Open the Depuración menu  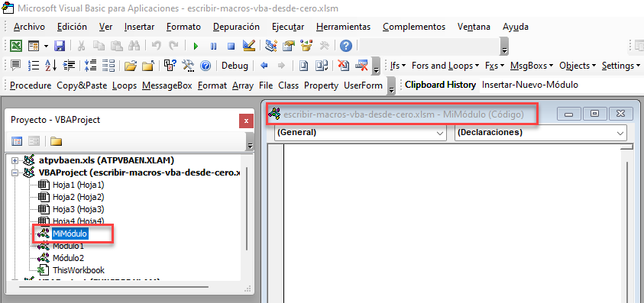click(x=236, y=27)
